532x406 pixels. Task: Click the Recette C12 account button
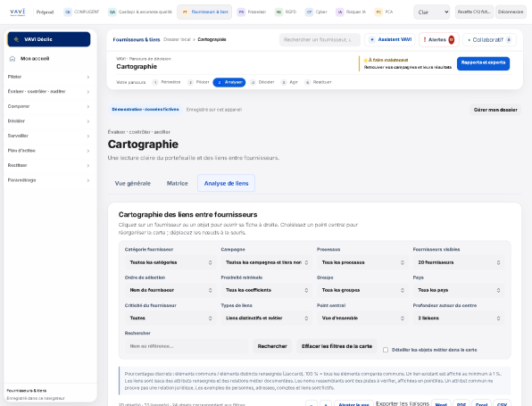coord(474,12)
